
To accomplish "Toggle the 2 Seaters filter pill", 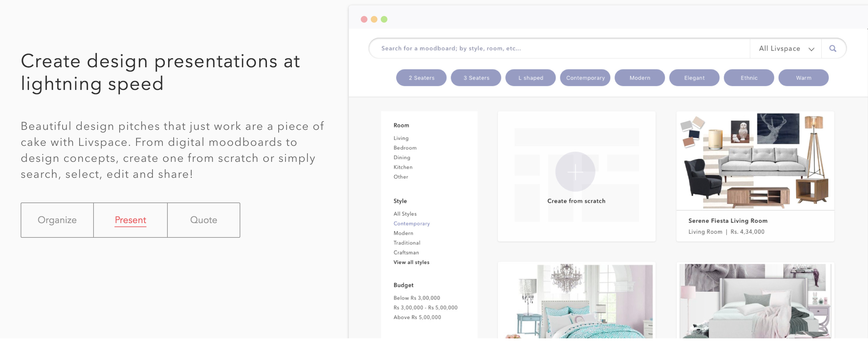I will [x=421, y=78].
